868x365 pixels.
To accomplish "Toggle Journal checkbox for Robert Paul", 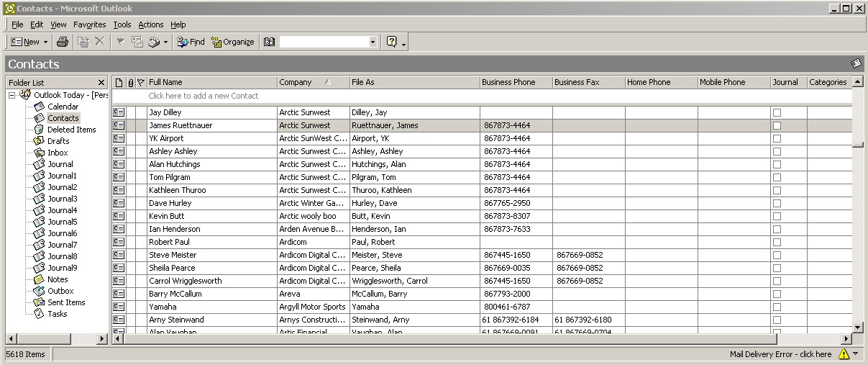I will click(x=777, y=242).
